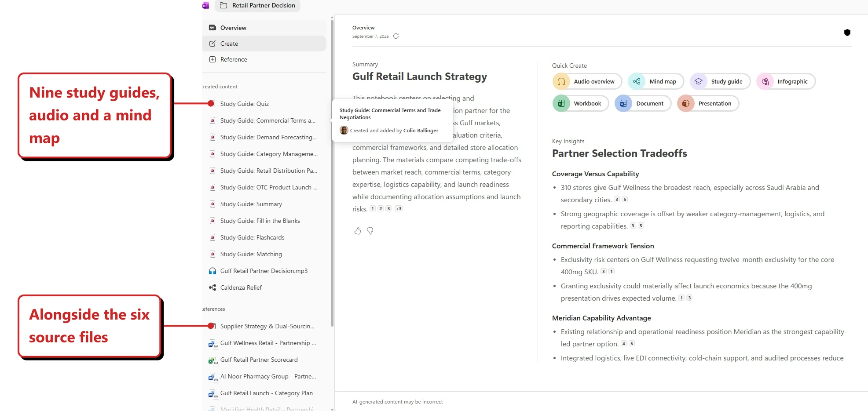The height and width of the screenshot is (411, 868).
Task: Click headphones icon beside the mp3 file
Action: click(212, 271)
